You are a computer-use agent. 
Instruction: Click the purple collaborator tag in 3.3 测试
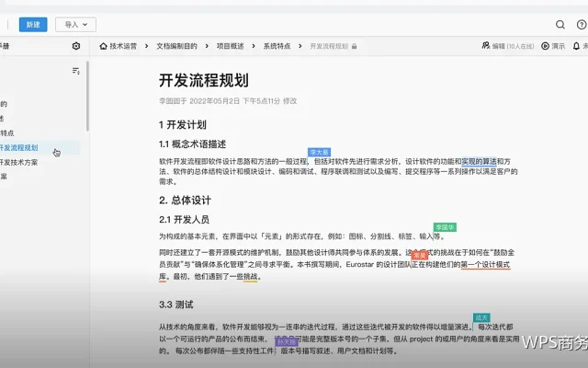tap(287, 342)
